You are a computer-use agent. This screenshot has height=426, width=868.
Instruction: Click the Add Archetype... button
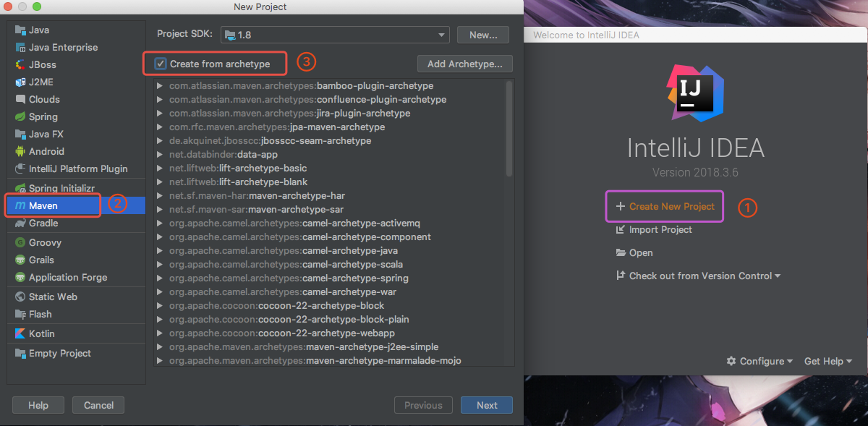point(465,64)
